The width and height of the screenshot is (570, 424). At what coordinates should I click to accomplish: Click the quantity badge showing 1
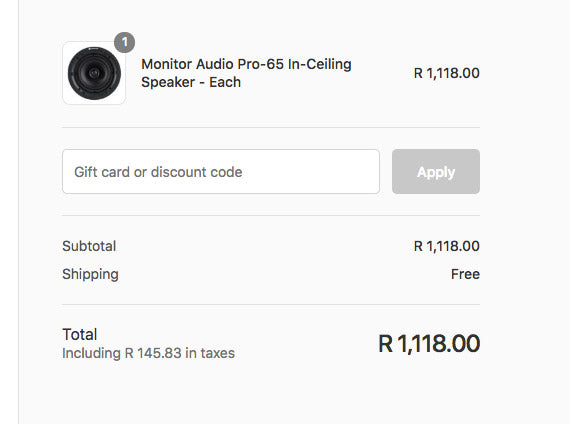[125, 43]
